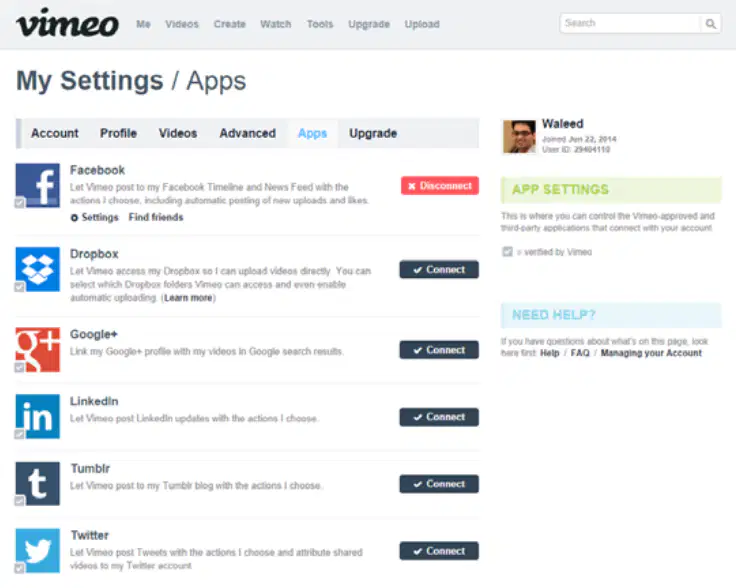Switch to the Account settings tab
This screenshot has height=588, width=736.
(x=55, y=133)
